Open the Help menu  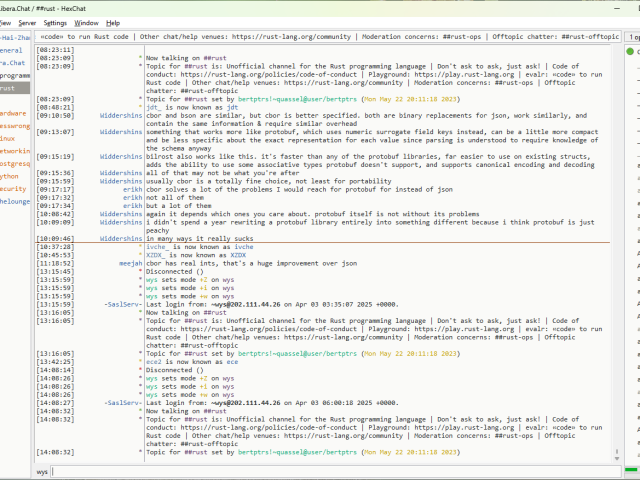pyautogui.click(x=113, y=22)
